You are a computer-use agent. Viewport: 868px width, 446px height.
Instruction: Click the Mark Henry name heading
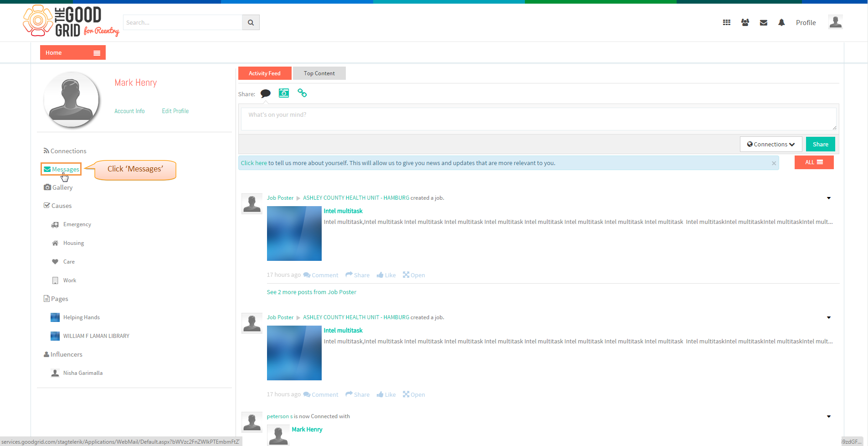pyautogui.click(x=136, y=83)
